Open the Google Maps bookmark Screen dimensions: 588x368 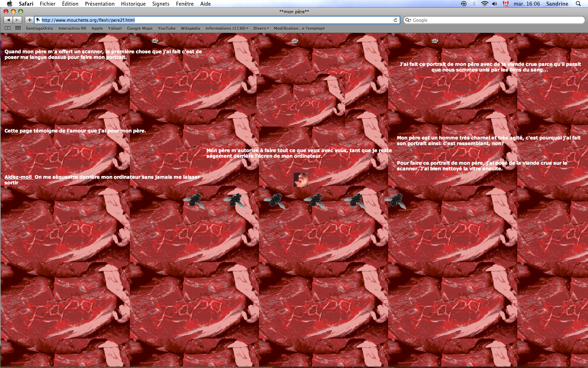tap(140, 28)
